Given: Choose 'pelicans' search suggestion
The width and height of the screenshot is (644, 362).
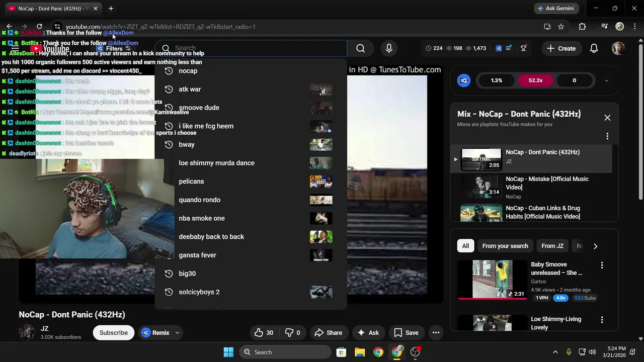Looking at the screenshot, I should 251,182.
